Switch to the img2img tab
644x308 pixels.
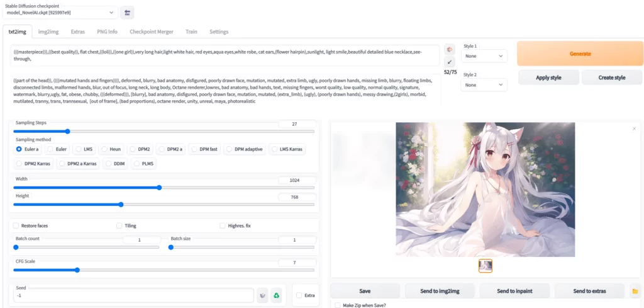48,31
